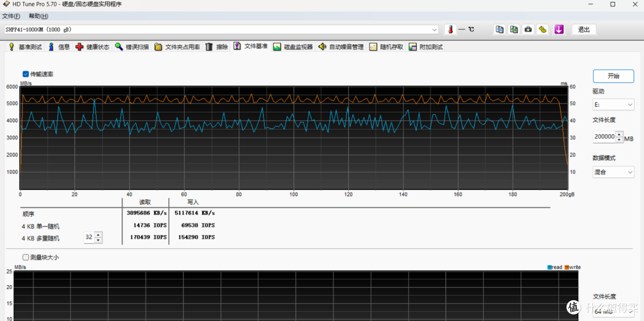
Task: Click the 退出 exit button
Action: (x=584, y=30)
